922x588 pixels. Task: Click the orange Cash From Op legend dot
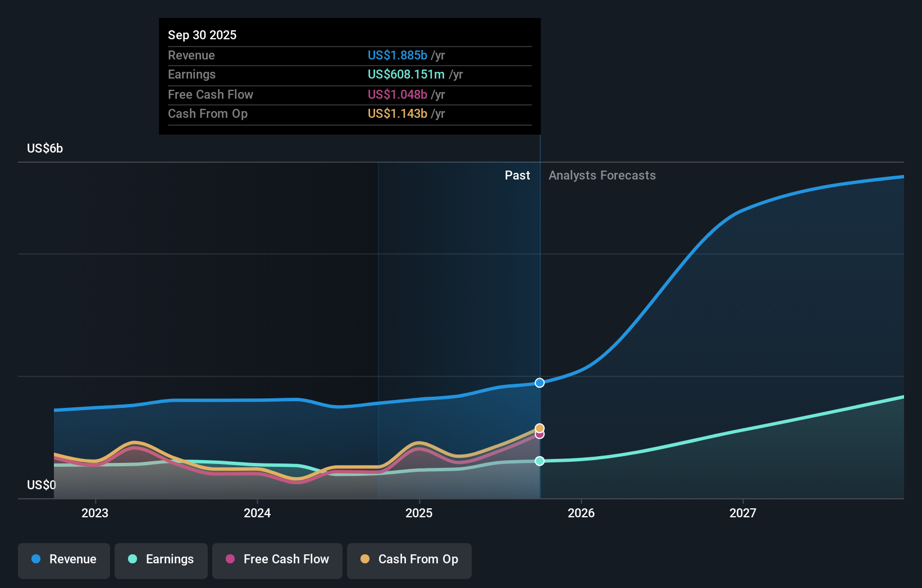point(365,559)
